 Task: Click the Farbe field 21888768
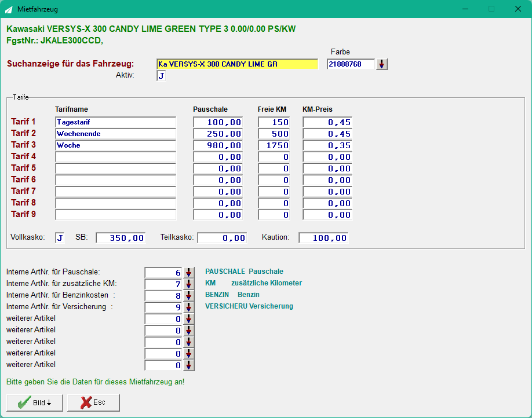[351, 64]
